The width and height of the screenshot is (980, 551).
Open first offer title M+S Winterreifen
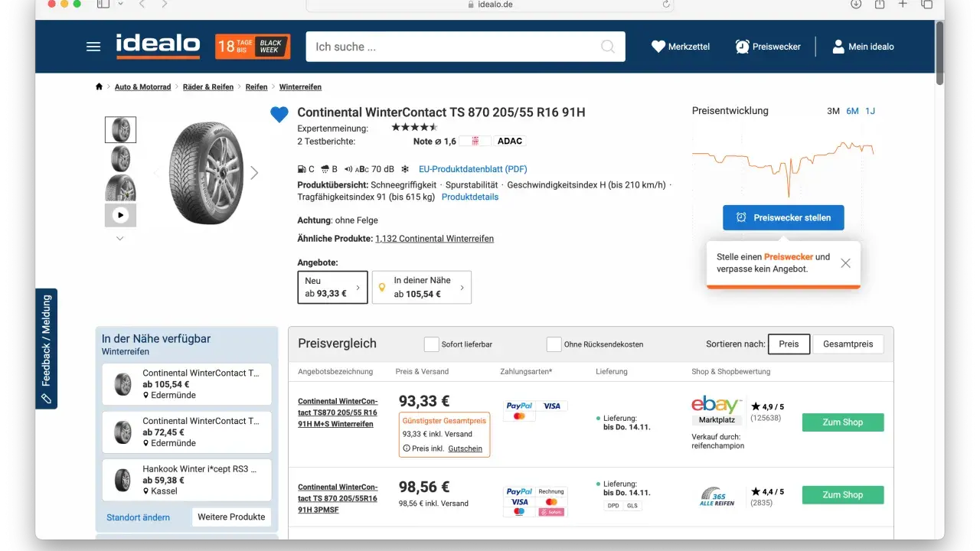coord(338,412)
